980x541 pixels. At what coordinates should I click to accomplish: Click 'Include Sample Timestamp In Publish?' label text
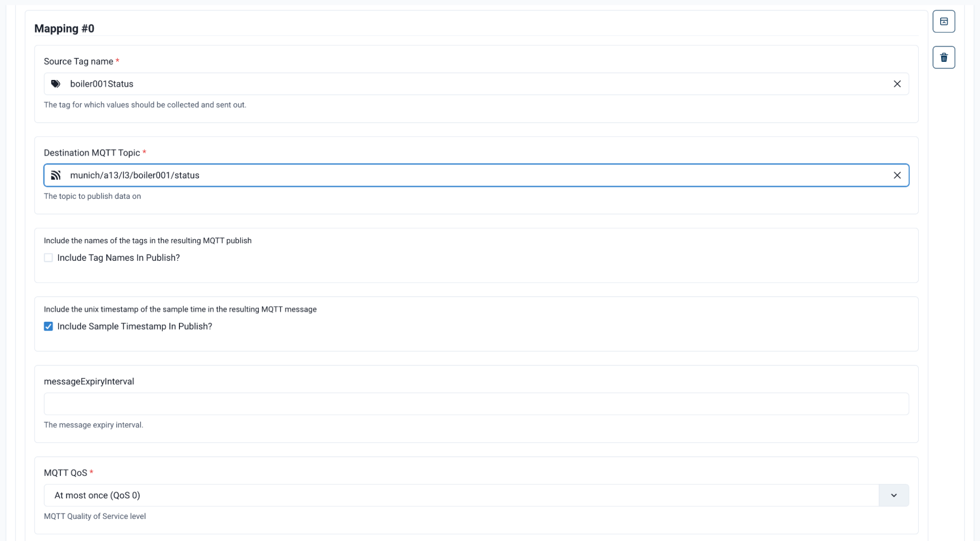(135, 326)
